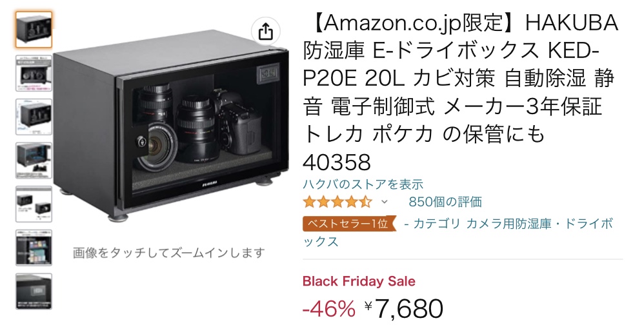Click the ベストセラー1位 orange badge

pyautogui.click(x=350, y=224)
